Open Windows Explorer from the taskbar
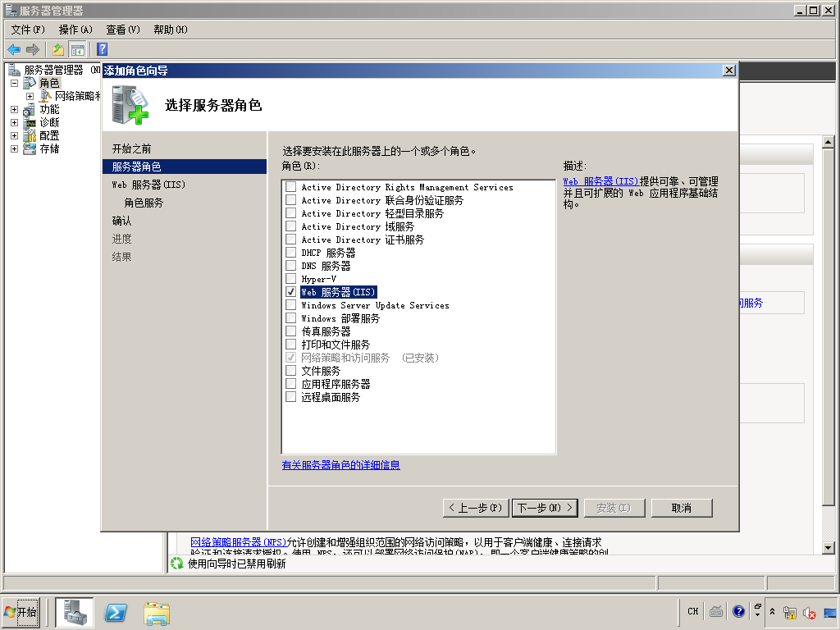The height and width of the screenshot is (630, 840). [x=157, y=614]
